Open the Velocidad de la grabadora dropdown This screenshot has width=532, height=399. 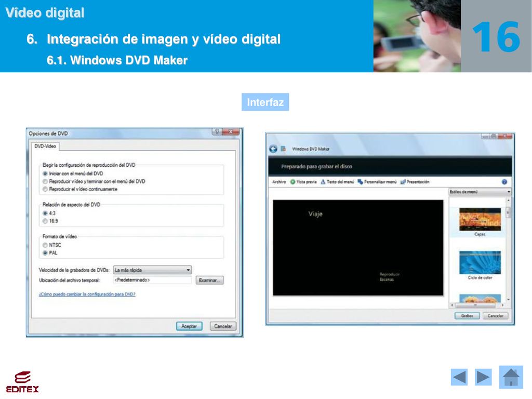(152, 270)
